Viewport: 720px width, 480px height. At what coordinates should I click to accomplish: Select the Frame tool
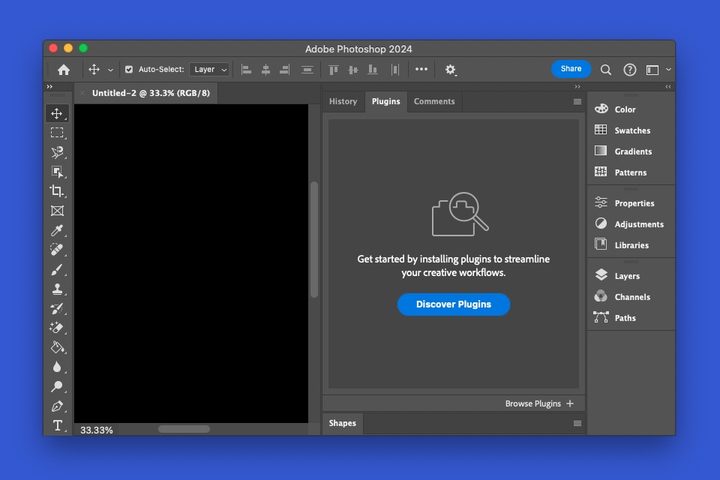tap(57, 211)
